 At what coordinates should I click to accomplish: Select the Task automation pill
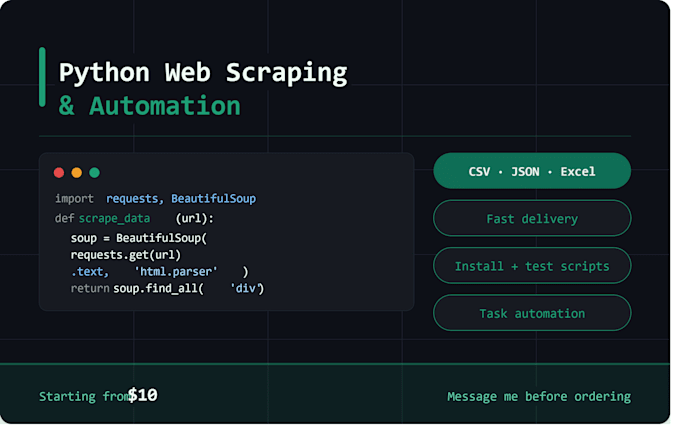[532, 313]
